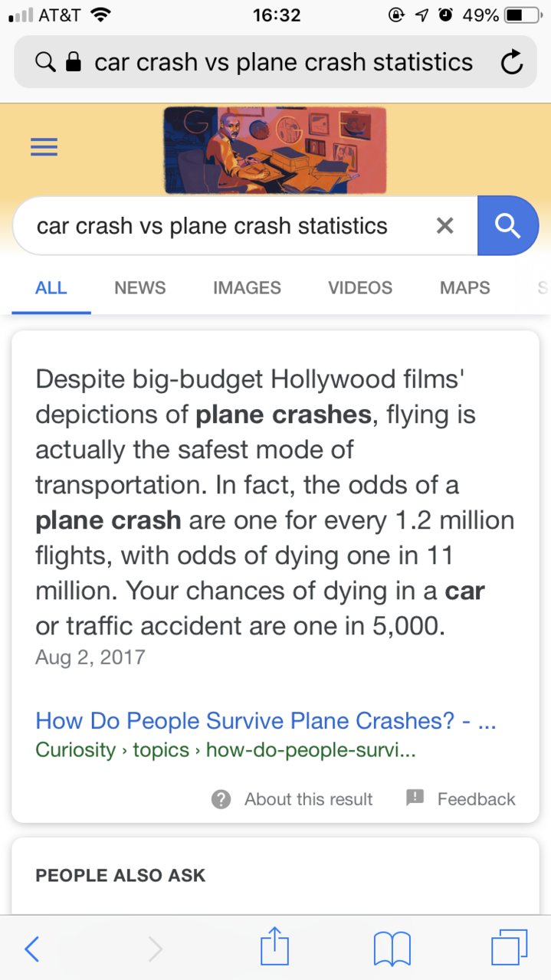Switch to the IMAGES tab
551x980 pixels.
(x=247, y=288)
